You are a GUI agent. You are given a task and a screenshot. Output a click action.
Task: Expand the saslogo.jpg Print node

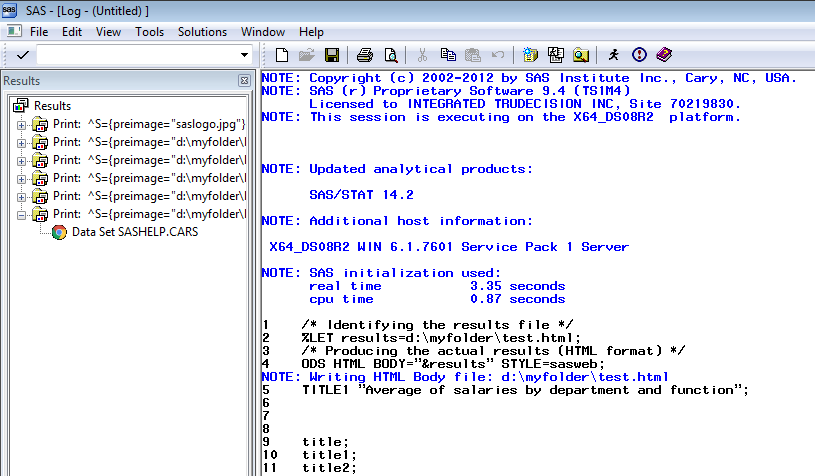(22, 124)
